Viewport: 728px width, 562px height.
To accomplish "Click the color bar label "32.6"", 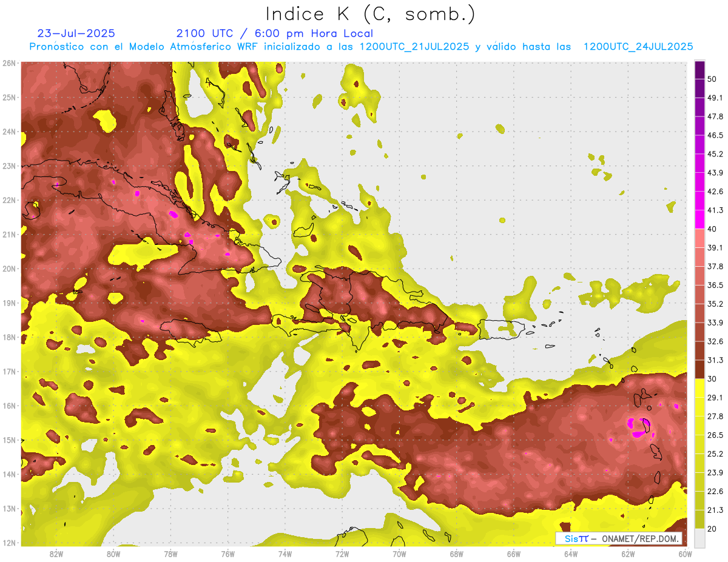I will [715, 341].
